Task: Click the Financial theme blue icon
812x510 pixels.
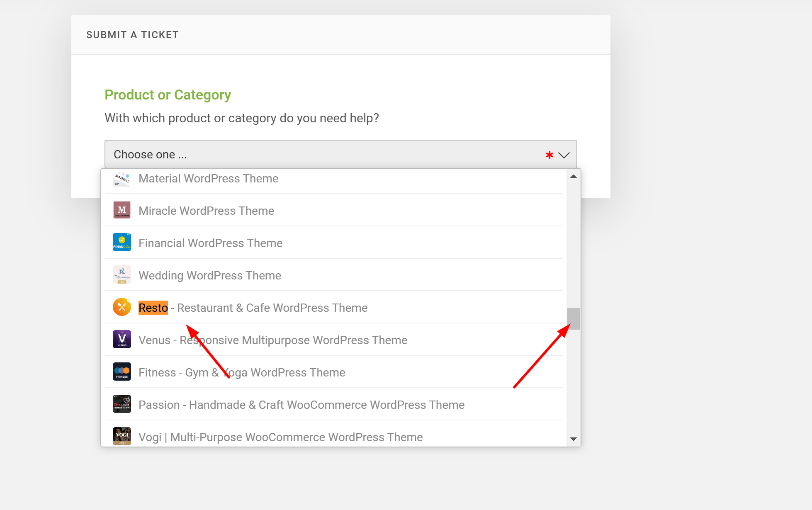Action: click(x=122, y=242)
